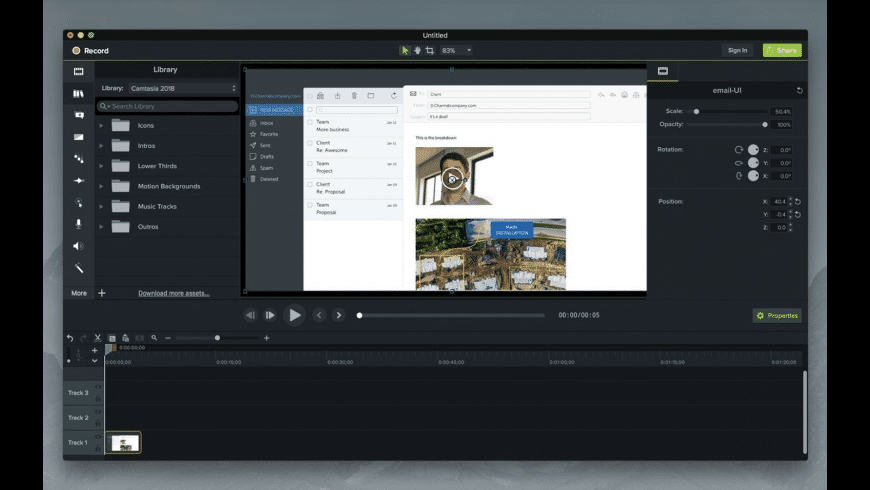The height and width of the screenshot is (490, 870).
Task: Open the canvas zoom percentage dropdown
Action: coord(457,50)
